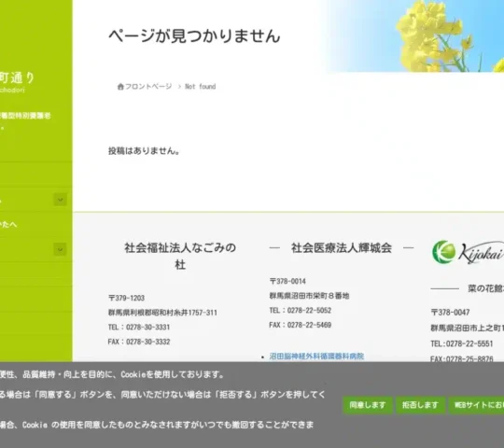Select the address 群馬県沼田市栄町８番地
Image resolution: width=504 pixels, height=448 pixels.
pyautogui.click(x=309, y=296)
